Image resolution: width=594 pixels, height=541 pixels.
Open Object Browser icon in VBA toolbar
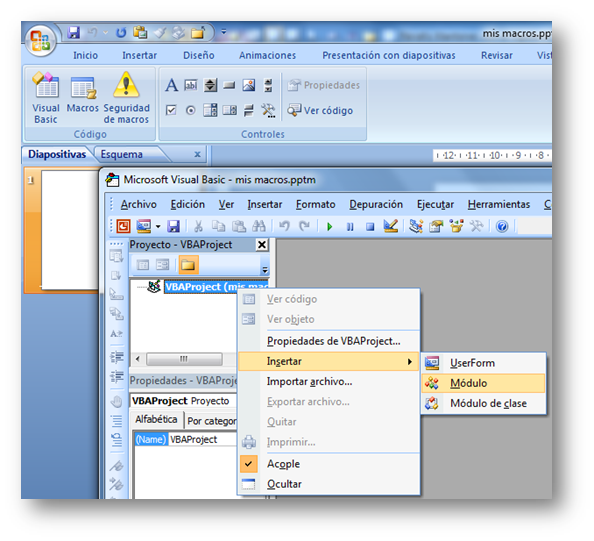pos(456,226)
